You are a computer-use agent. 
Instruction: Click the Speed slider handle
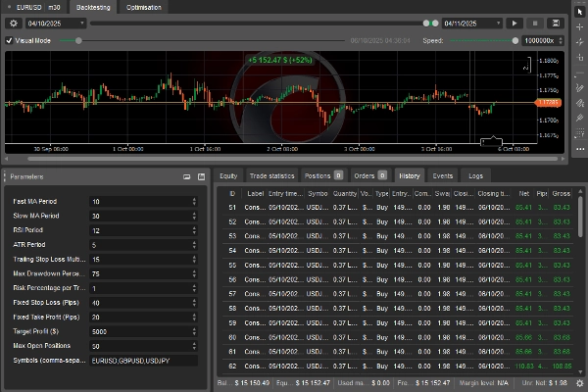click(514, 41)
